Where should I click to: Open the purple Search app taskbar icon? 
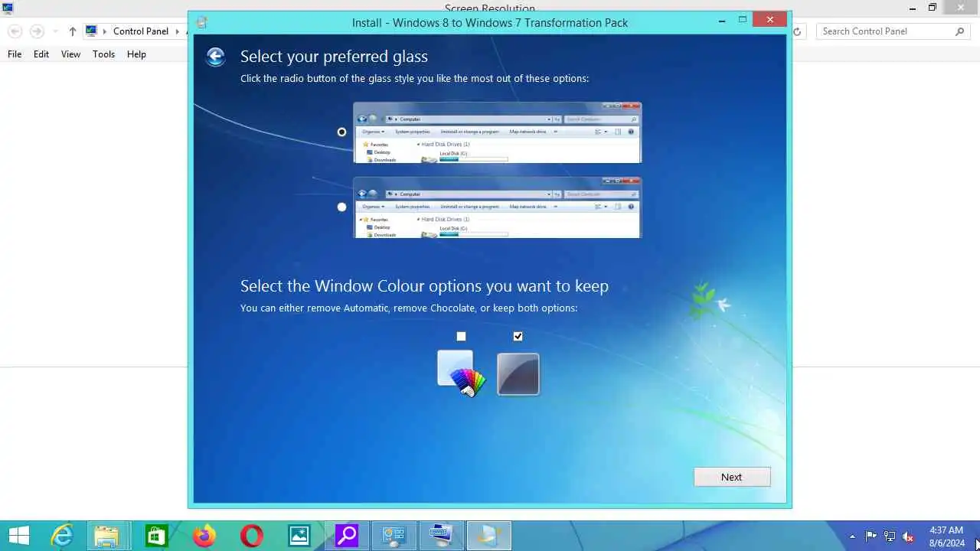pyautogui.click(x=347, y=536)
